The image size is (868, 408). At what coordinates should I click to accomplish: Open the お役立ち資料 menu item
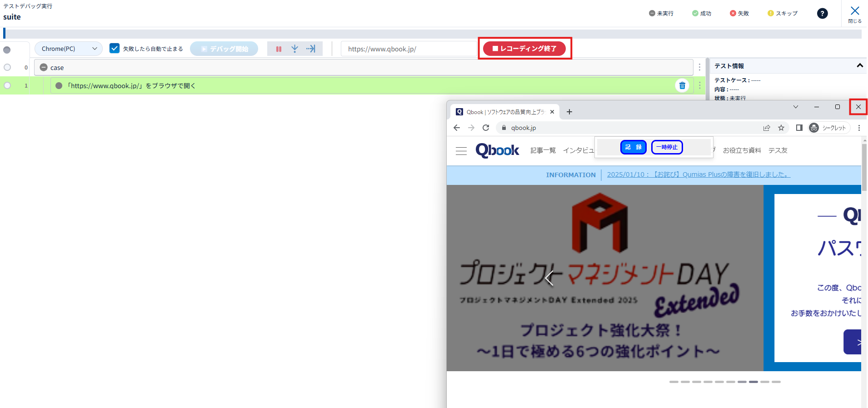pyautogui.click(x=742, y=150)
